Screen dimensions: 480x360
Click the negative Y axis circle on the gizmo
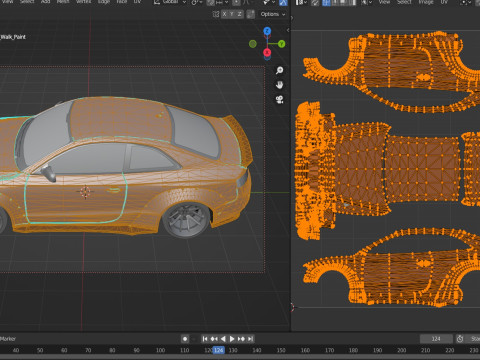(x=253, y=44)
